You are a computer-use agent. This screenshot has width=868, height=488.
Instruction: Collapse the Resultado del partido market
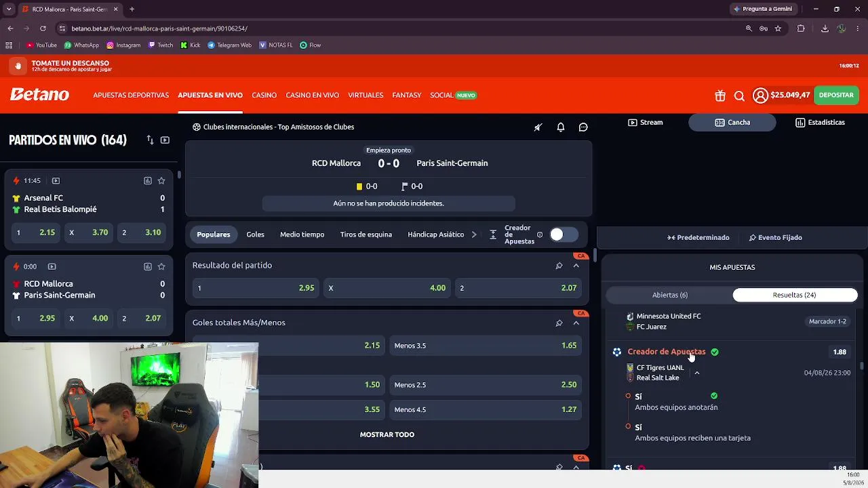pyautogui.click(x=576, y=266)
